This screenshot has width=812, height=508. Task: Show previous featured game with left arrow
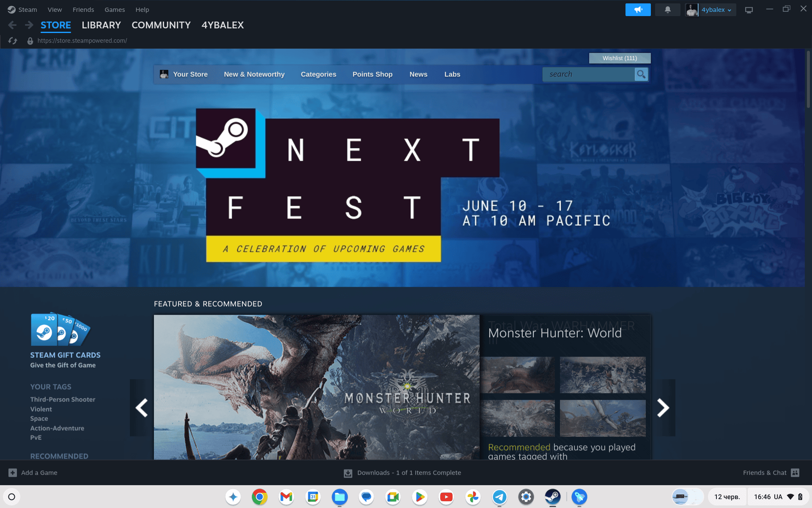coord(141,408)
